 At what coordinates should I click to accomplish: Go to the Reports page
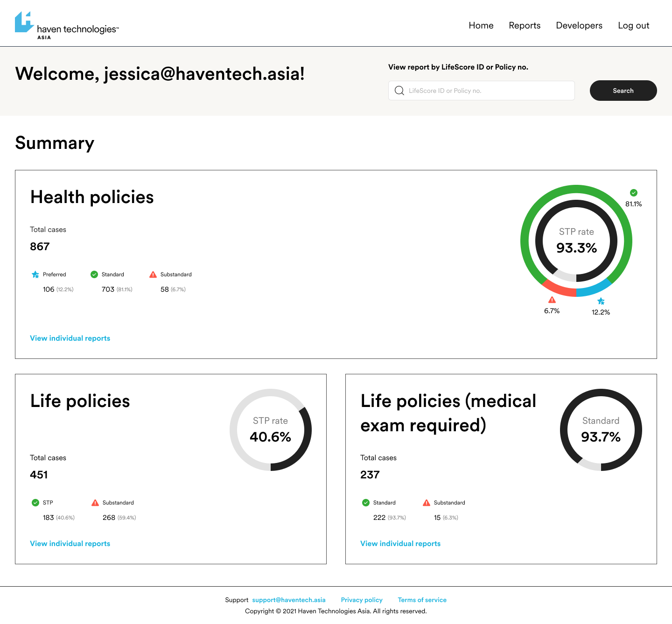(525, 26)
